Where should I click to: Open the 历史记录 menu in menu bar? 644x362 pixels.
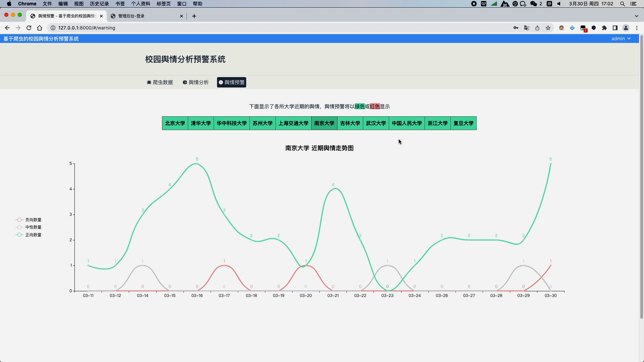coord(99,4)
